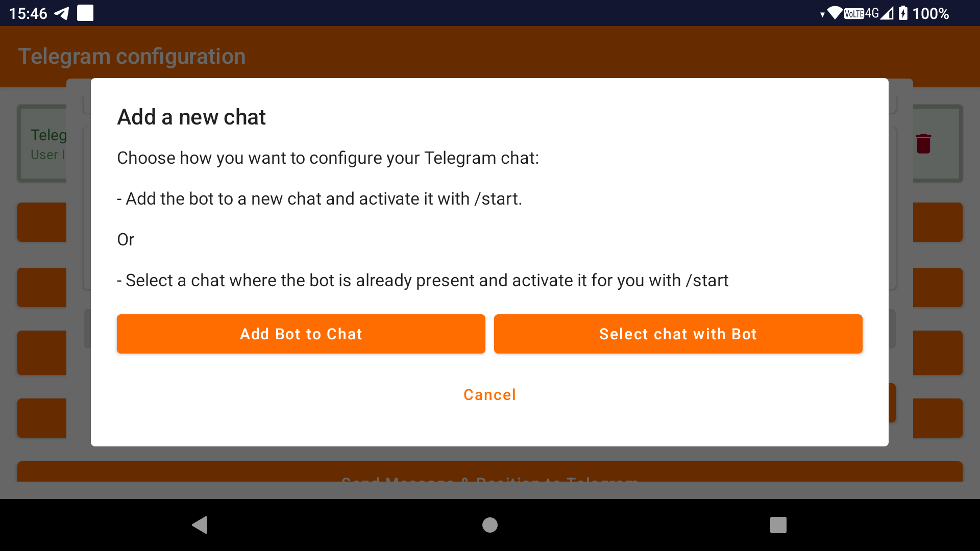
Task: Click Send Message & Position to Telegram
Action: [490, 471]
